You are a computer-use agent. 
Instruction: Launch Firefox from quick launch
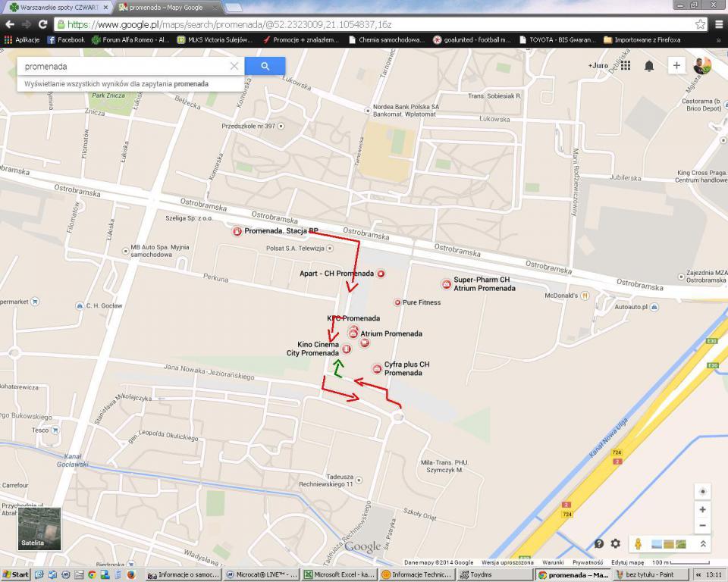pyautogui.click(x=131, y=574)
